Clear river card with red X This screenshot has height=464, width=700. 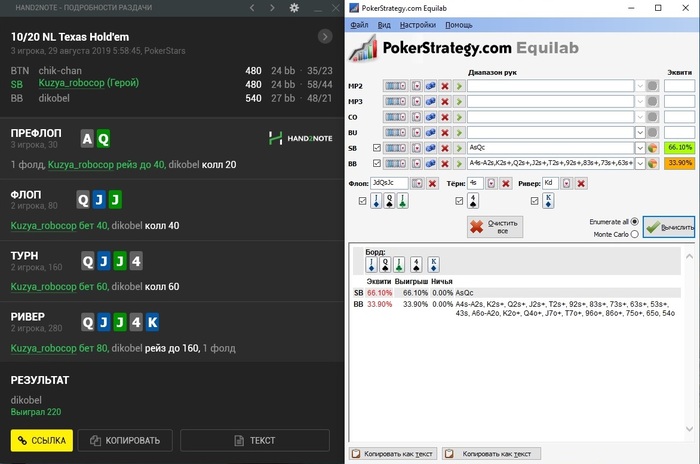click(x=581, y=183)
